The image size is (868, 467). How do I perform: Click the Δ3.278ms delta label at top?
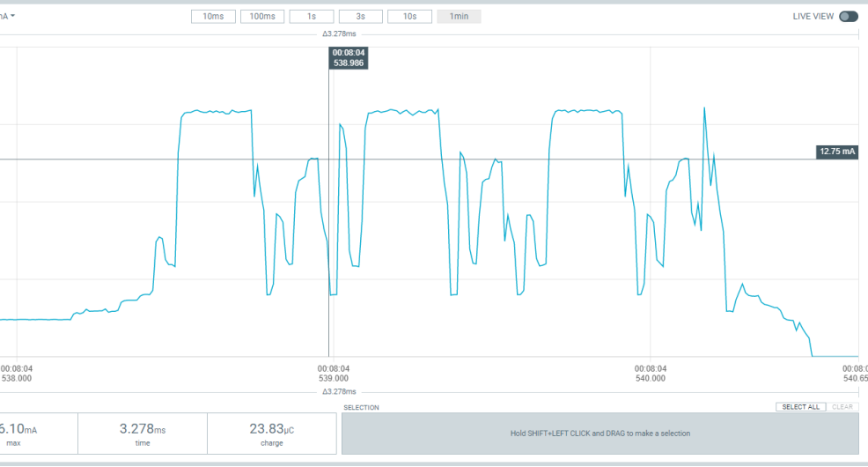point(339,33)
